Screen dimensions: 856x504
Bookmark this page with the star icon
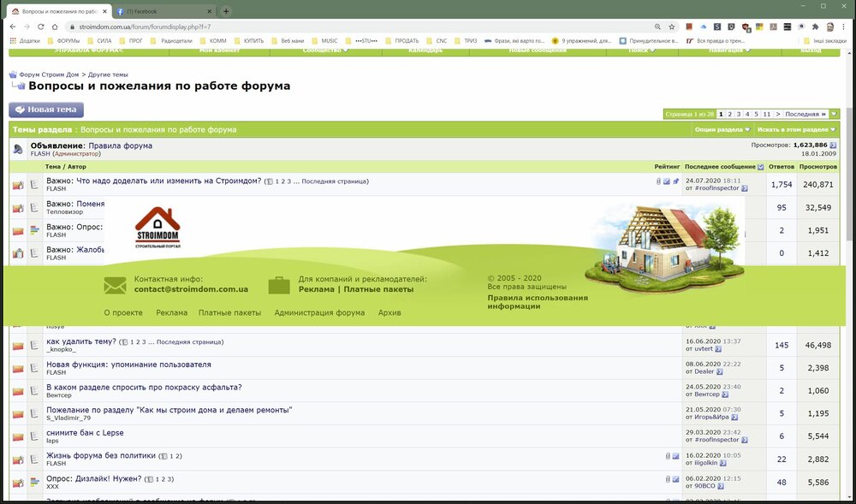point(672,27)
